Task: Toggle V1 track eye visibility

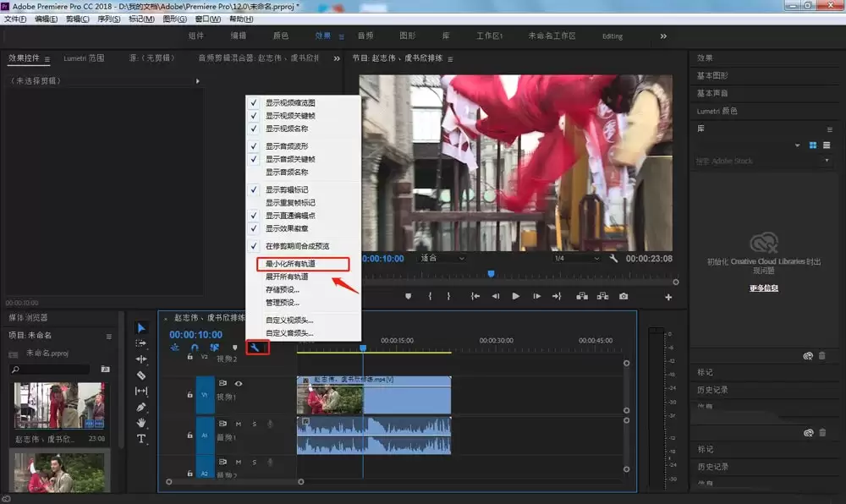Action: click(x=239, y=383)
